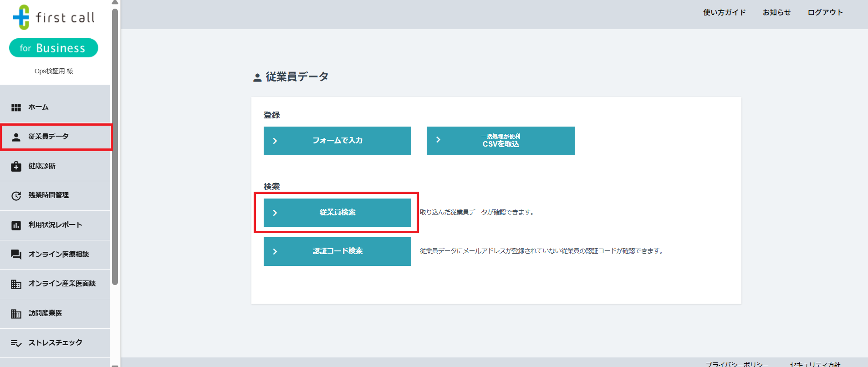Open the プライバシーポリシー footer link
The image size is (868, 367).
click(x=737, y=364)
